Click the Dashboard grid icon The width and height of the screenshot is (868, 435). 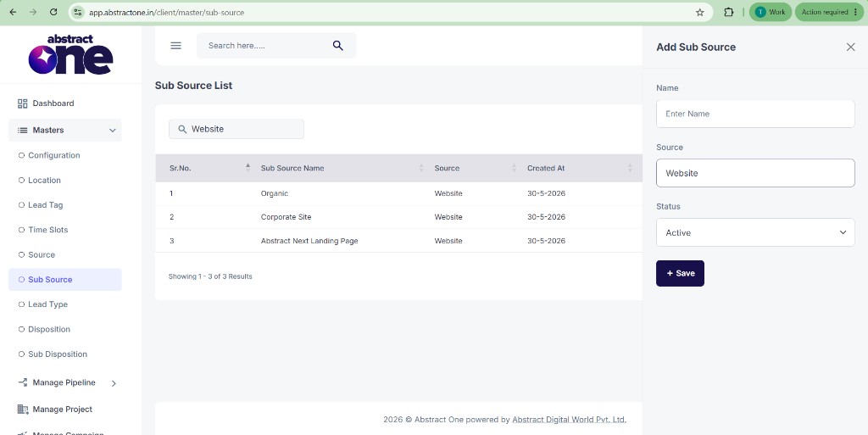pos(23,103)
